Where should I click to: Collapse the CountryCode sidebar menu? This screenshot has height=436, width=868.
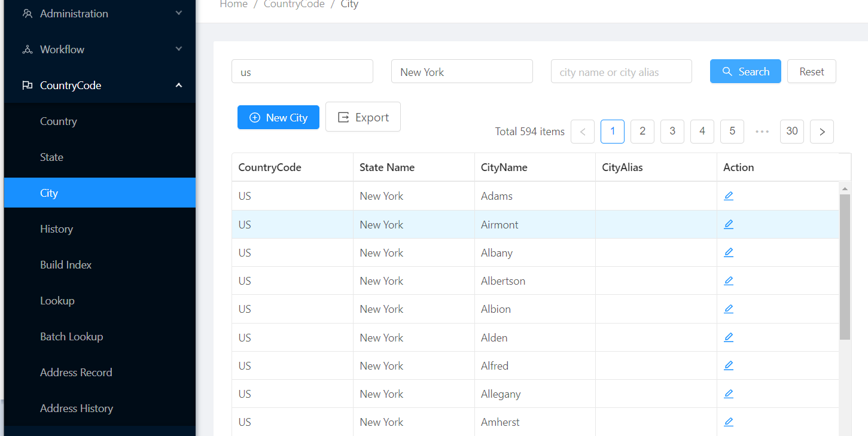[100, 86]
